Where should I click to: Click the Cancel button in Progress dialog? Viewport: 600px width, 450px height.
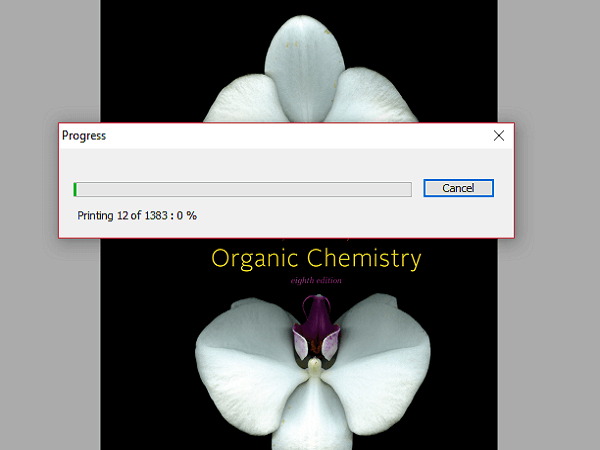[458, 188]
